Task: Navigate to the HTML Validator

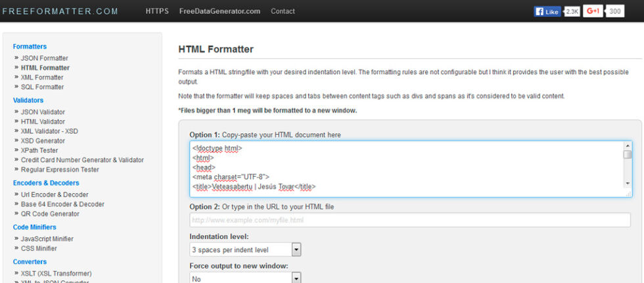Action: click(43, 121)
